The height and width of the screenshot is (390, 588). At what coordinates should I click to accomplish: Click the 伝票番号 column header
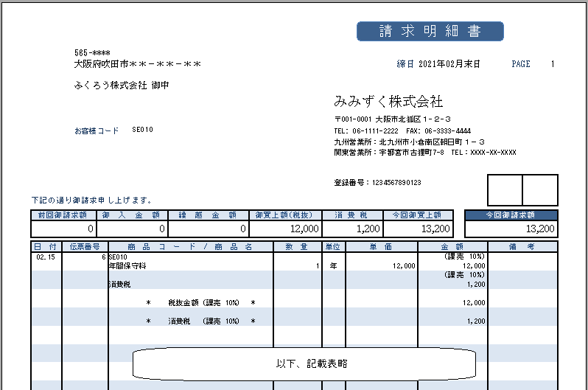[x=85, y=247]
